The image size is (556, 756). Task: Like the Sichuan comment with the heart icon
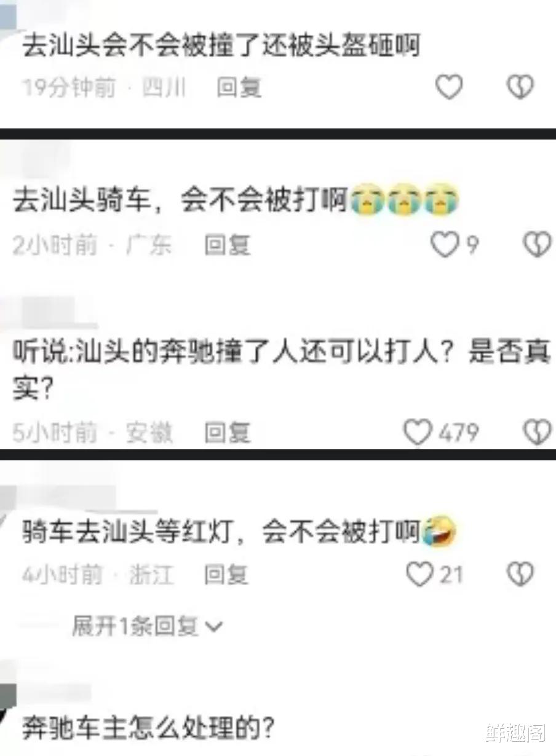449,87
